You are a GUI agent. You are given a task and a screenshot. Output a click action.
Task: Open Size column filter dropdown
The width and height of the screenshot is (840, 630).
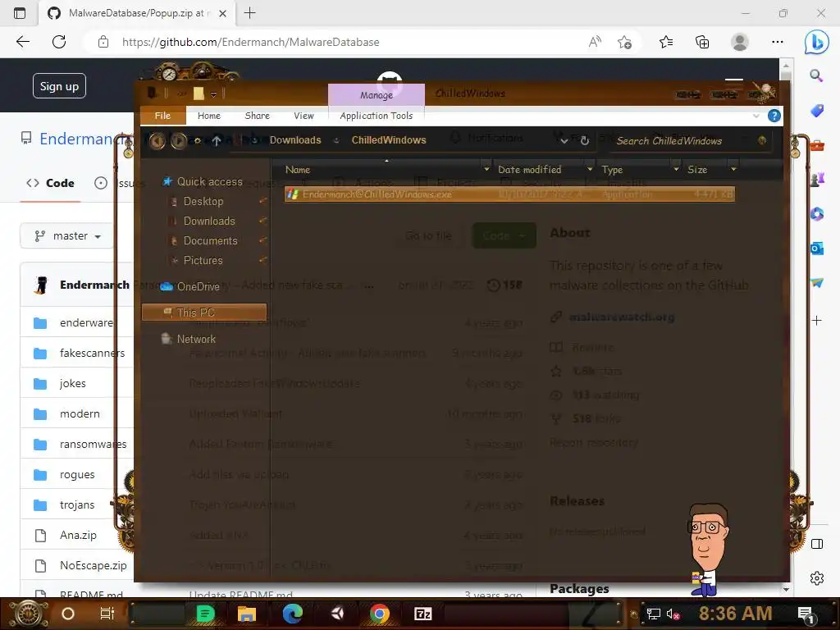[x=733, y=169]
